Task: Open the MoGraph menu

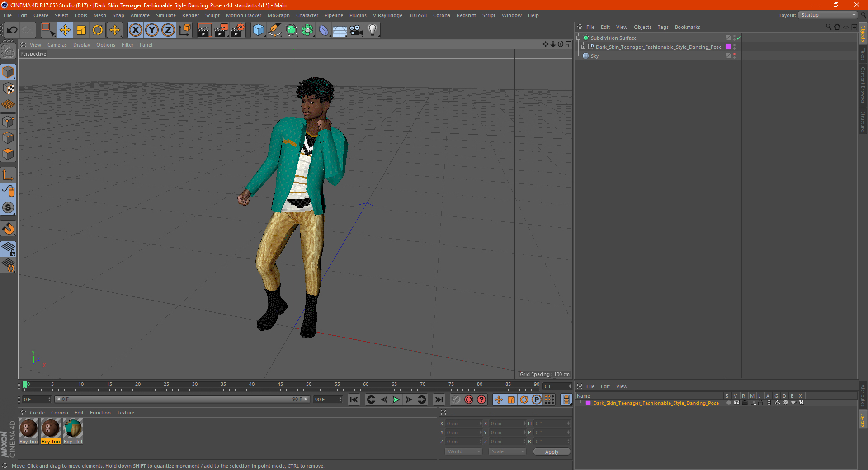Action: click(278, 15)
